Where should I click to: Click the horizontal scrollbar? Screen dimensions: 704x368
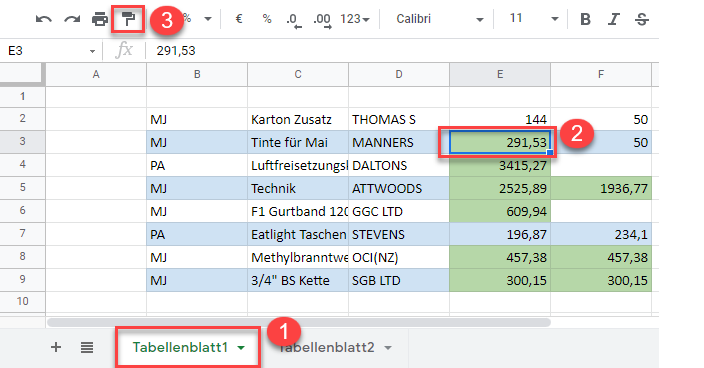pos(299,323)
